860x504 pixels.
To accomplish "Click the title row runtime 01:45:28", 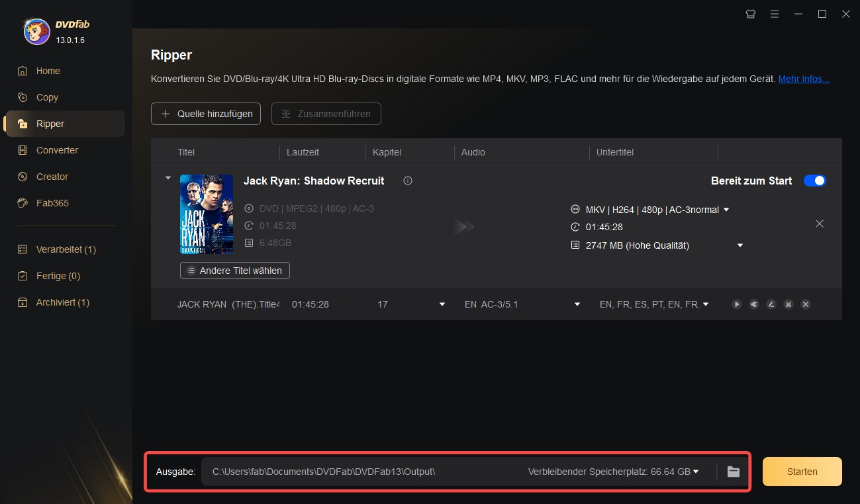I will (x=311, y=304).
